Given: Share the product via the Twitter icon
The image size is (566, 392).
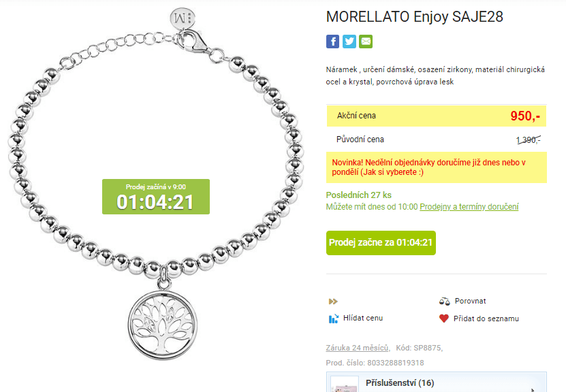Looking at the screenshot, I should pyautogui.click(x=349, y=42).
